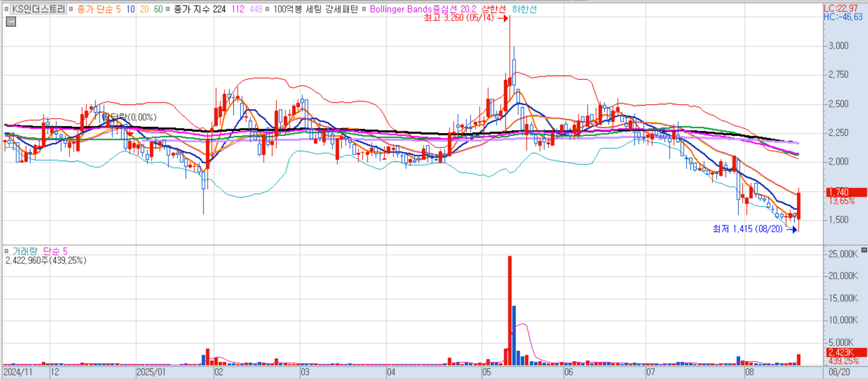Click the 2,422,960주(439.25%) volume readout
This screenshot has height=379, width=868.
pyautogui.click(x=46, y=261)
